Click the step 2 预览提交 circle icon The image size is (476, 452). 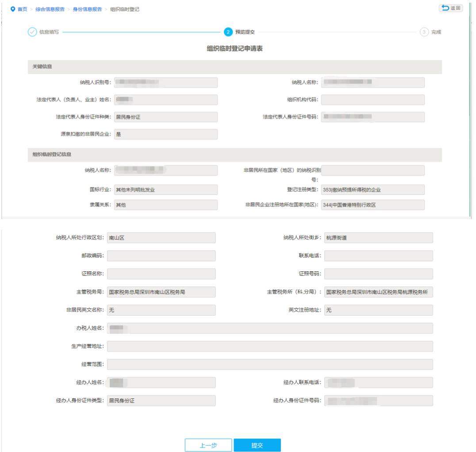(228, 32)
